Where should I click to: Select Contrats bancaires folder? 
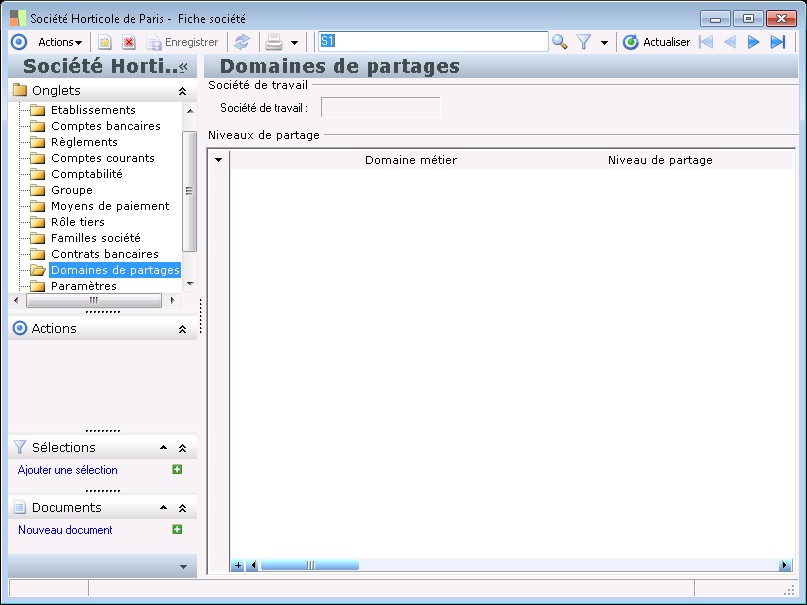(104, 254)
